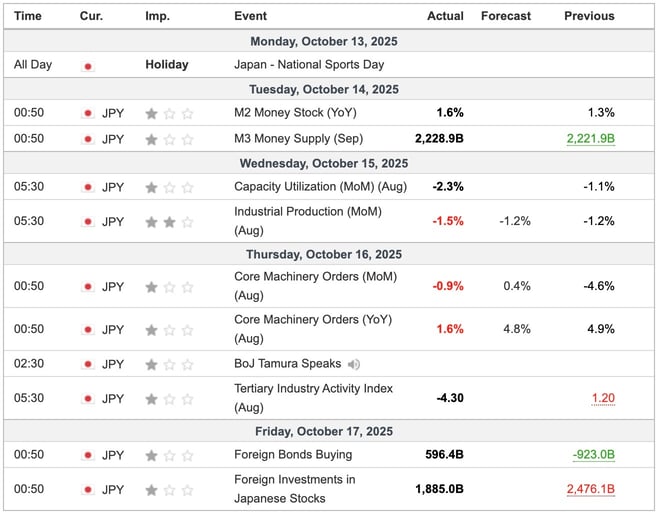Click the Actual column header

click(x=445, y=16)
